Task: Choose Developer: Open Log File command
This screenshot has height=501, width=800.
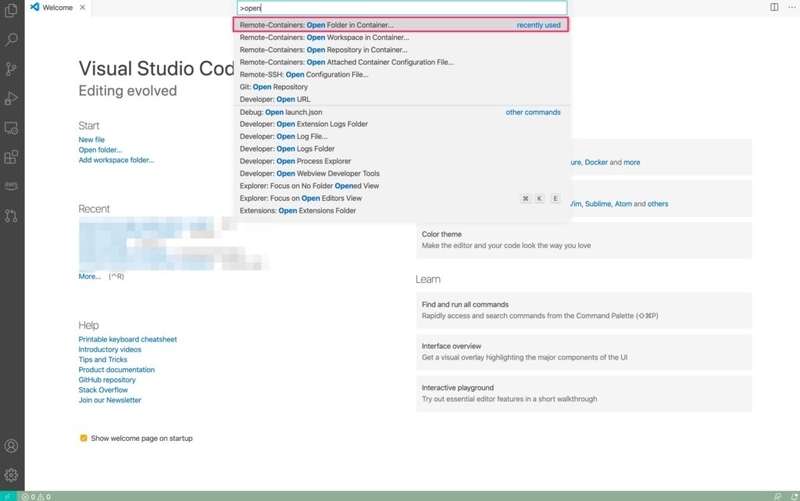Action: tap(401, 136)
